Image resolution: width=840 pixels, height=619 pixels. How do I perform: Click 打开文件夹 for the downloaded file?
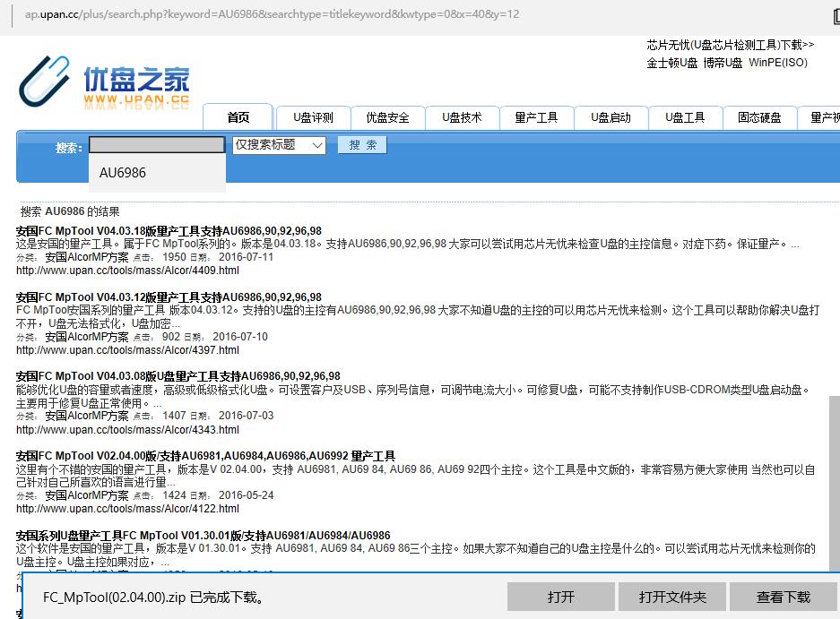click(x=672, y=597)
